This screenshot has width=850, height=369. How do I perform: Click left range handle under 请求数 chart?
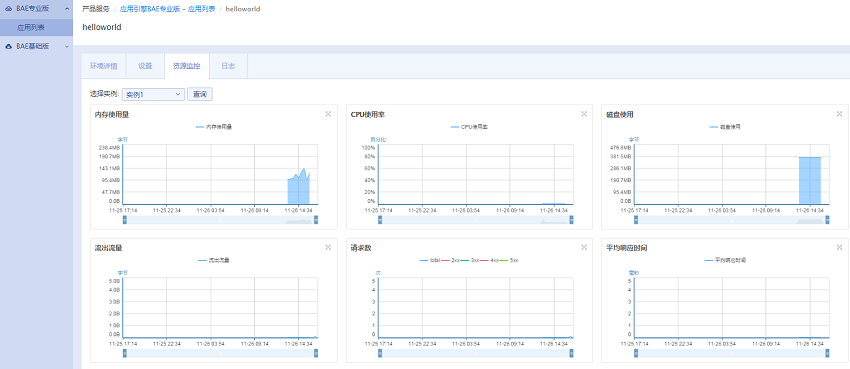tap(380, 353)
